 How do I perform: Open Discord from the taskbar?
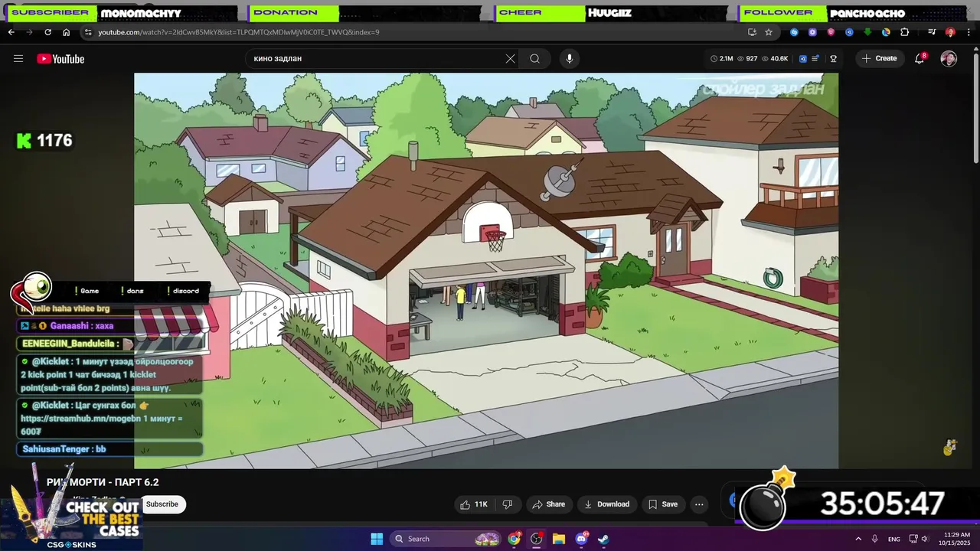pyautogui.click(x=581, y=539)
